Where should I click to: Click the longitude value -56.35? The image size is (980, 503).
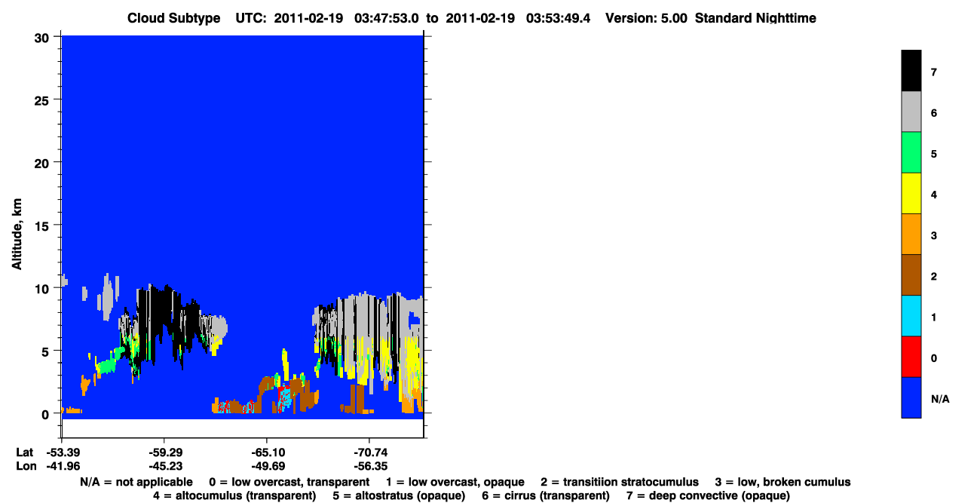click(x=369, y=465)
